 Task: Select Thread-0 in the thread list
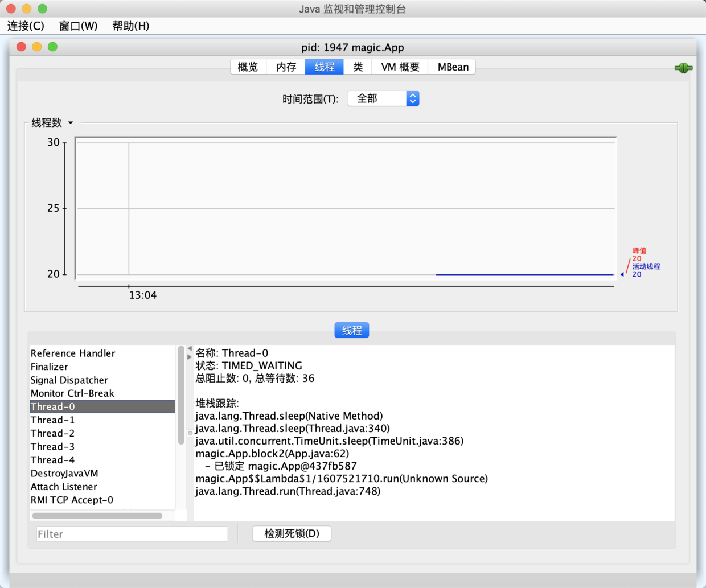coord(102,406)
